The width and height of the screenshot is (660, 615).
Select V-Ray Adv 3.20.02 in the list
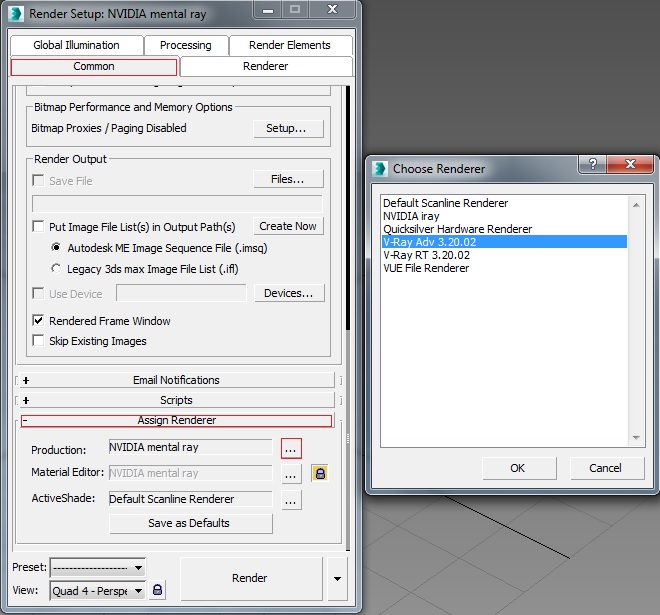pyautogui.click(x=504, y=242)
